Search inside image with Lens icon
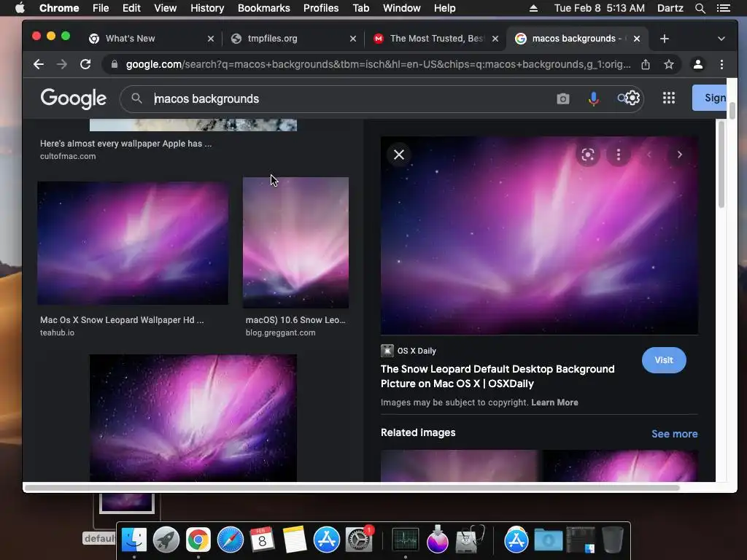Viewport: 747px width, 560px height. [588, 155]
